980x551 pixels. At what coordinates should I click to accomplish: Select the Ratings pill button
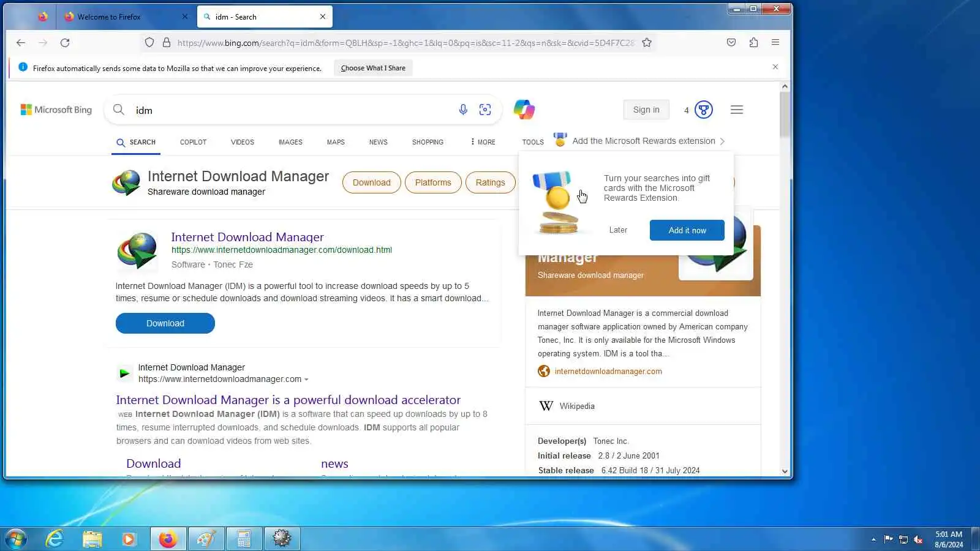tap(491, 182)
